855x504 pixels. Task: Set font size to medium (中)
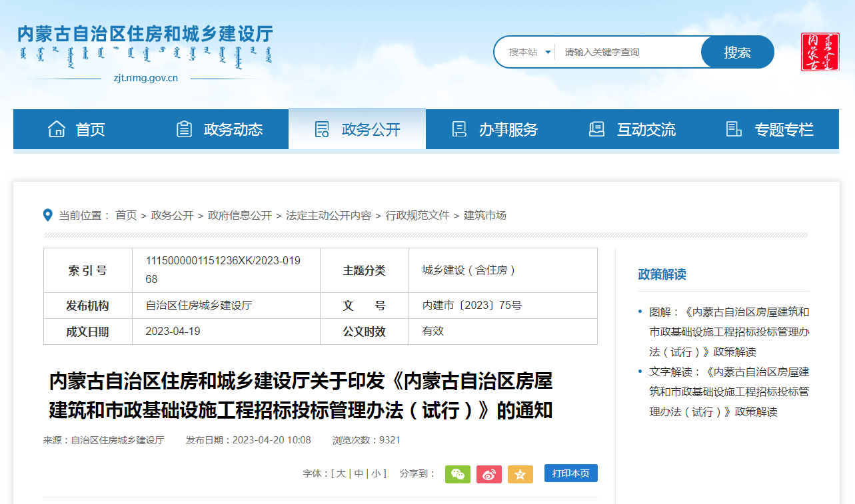coord(359,473)
